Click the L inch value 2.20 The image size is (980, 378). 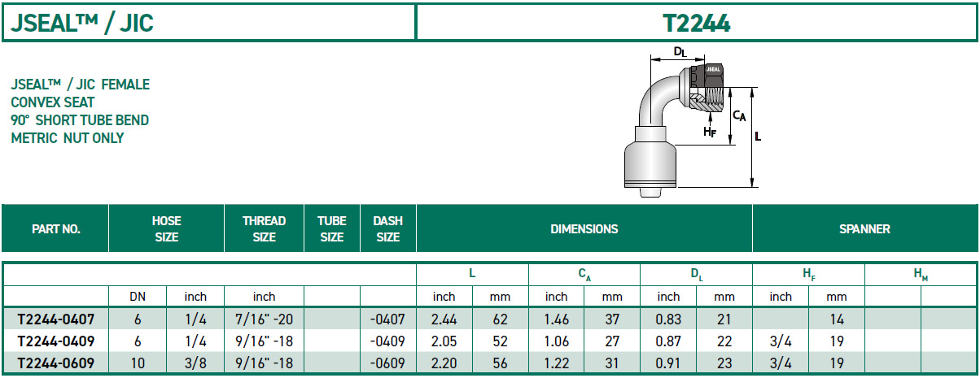pyautogui.click(x=444, y=363)
